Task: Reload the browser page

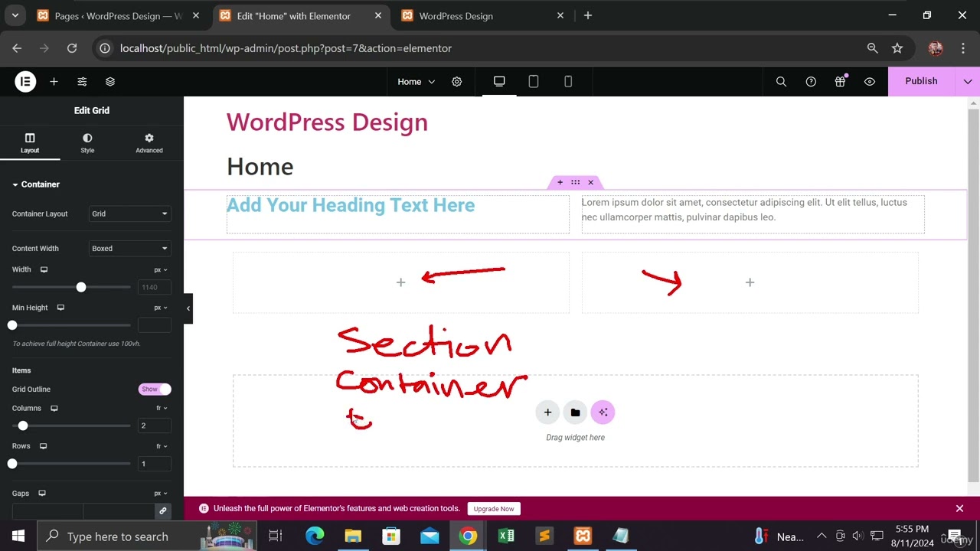Action: 72,48
